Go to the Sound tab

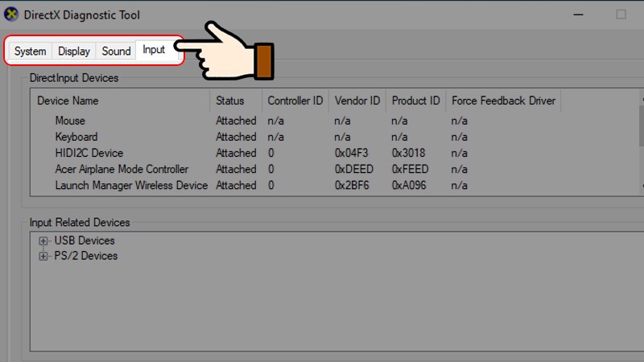click(116, 51)
